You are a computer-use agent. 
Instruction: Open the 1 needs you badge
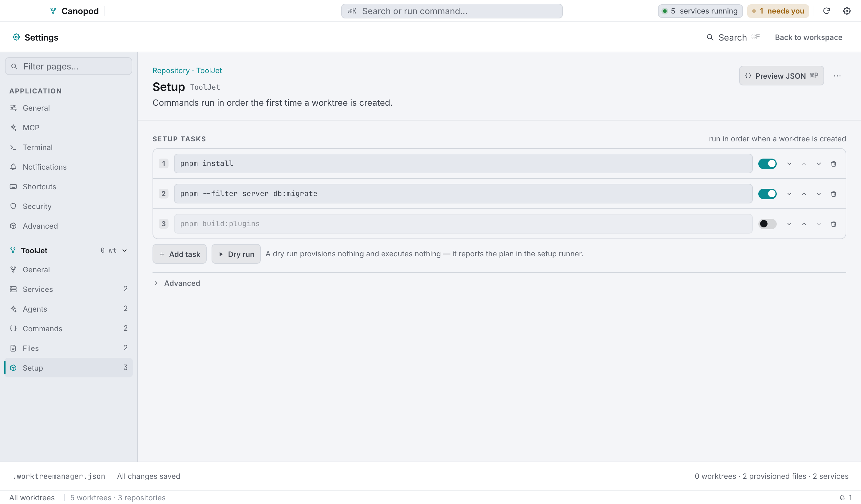[778, 11]
